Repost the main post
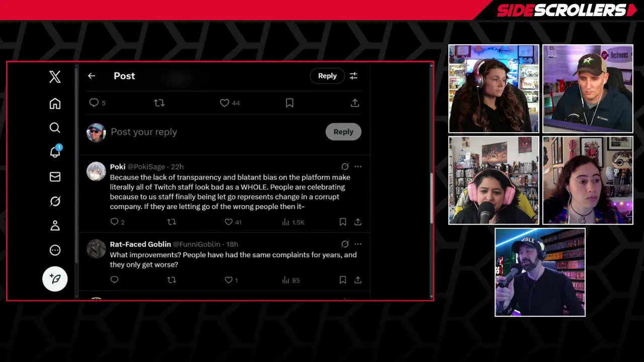Viewport: 644px width, 362px height. click(159, 103)
